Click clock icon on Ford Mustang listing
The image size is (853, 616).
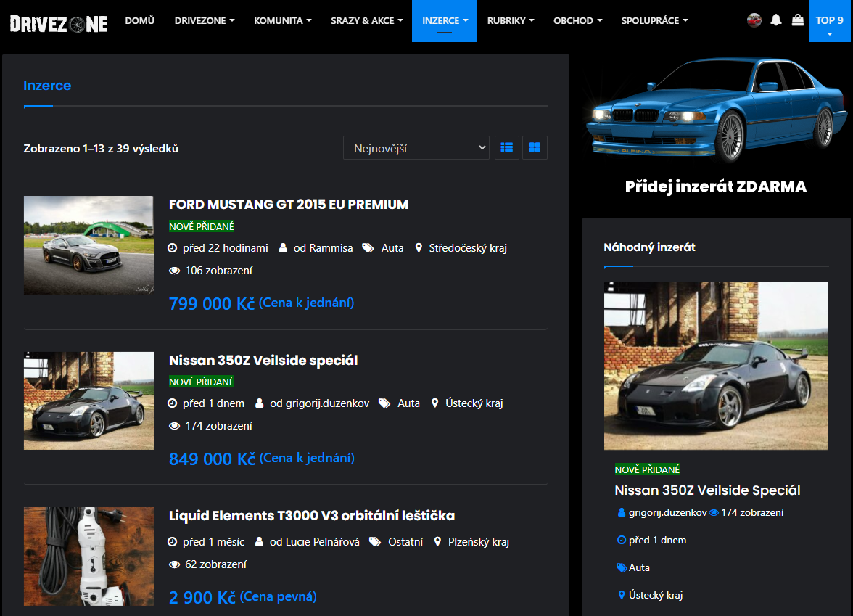(173, 248)
